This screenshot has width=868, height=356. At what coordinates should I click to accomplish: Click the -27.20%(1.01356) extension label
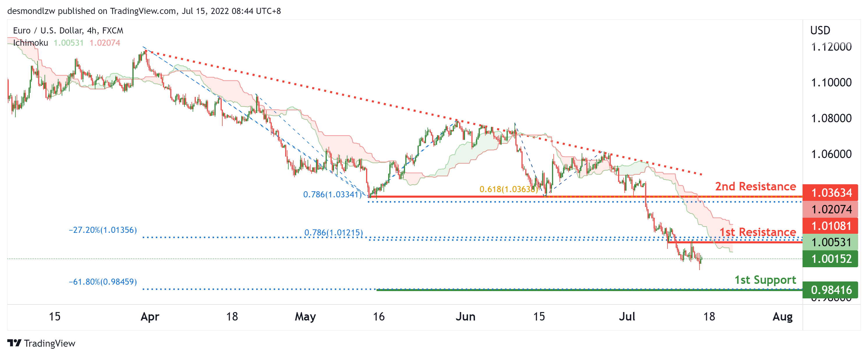103,230
